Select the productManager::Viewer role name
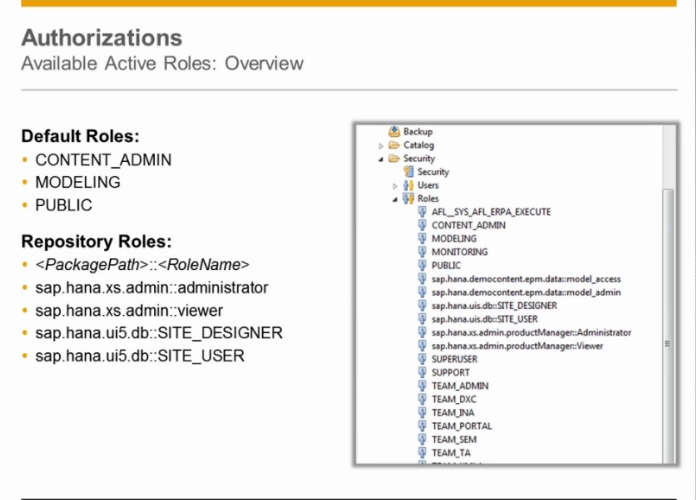The width and height of the screenshot is (696, 500). pyautogui.click(x=518, y=345)
